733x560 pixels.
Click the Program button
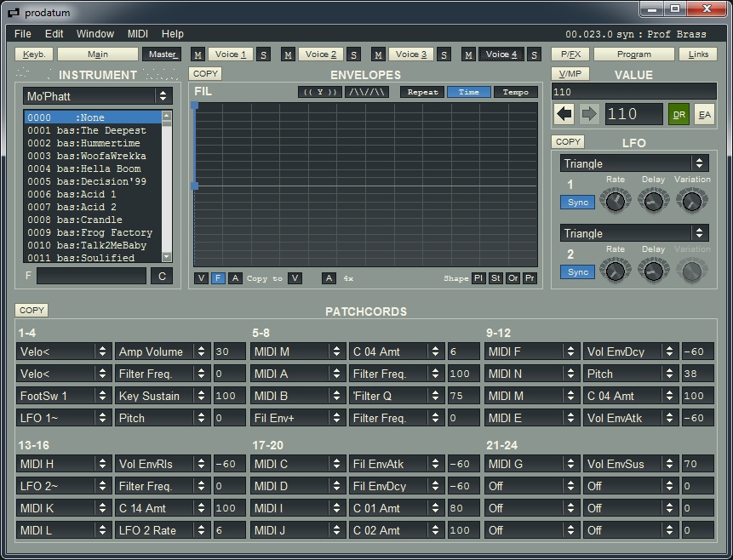(634, 54)
